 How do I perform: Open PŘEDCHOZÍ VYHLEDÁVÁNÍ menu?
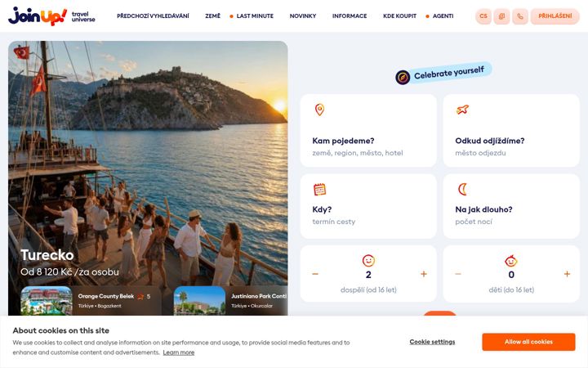(x=153, y=16)
